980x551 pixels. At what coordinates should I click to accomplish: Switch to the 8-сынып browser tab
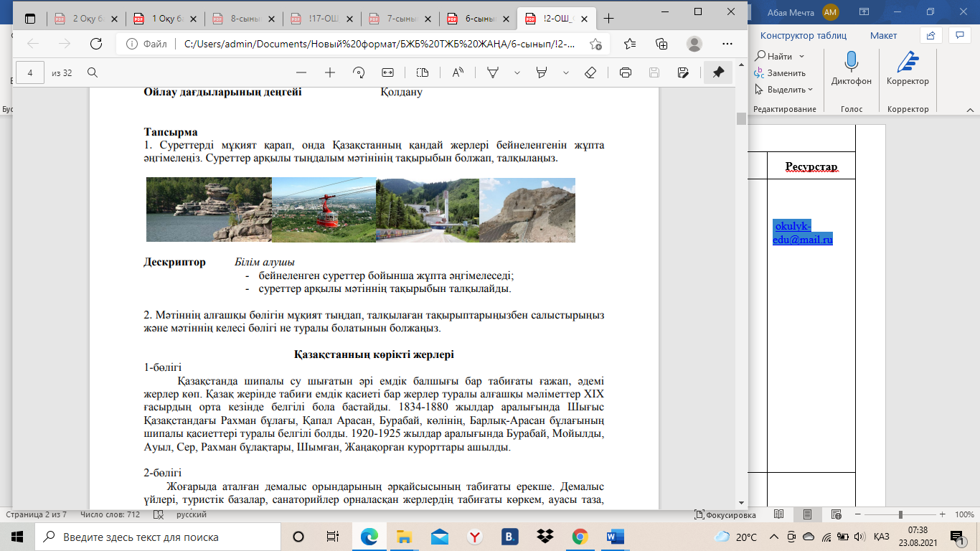[243, 19]
